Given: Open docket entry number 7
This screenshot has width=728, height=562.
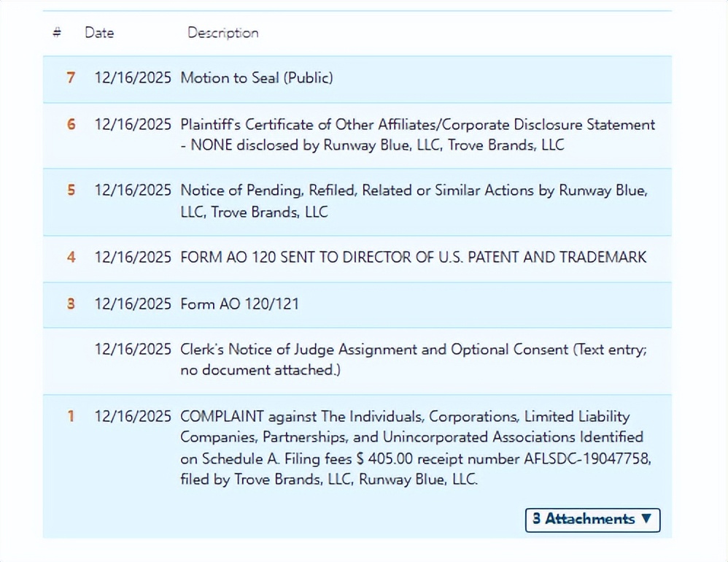Looking at the screenshot, I should click(x=71, y=78).
